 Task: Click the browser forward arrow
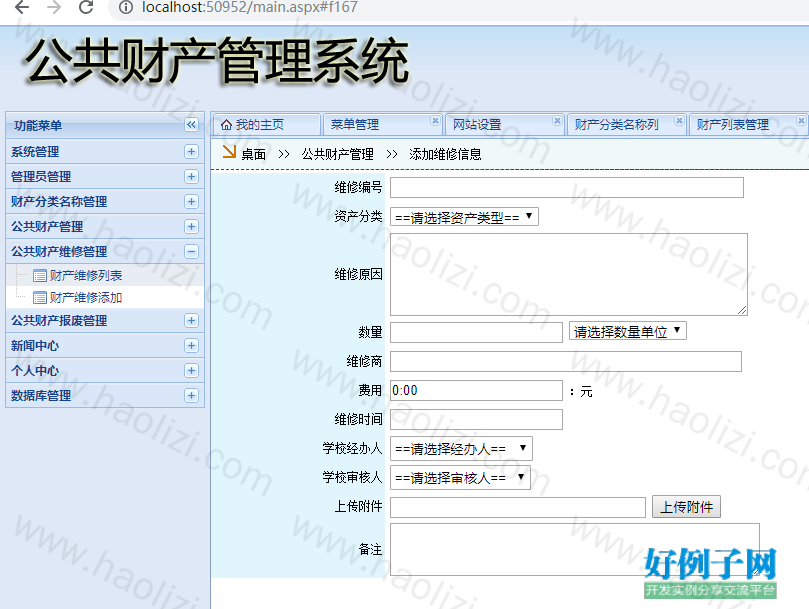(x=54, y=7)
